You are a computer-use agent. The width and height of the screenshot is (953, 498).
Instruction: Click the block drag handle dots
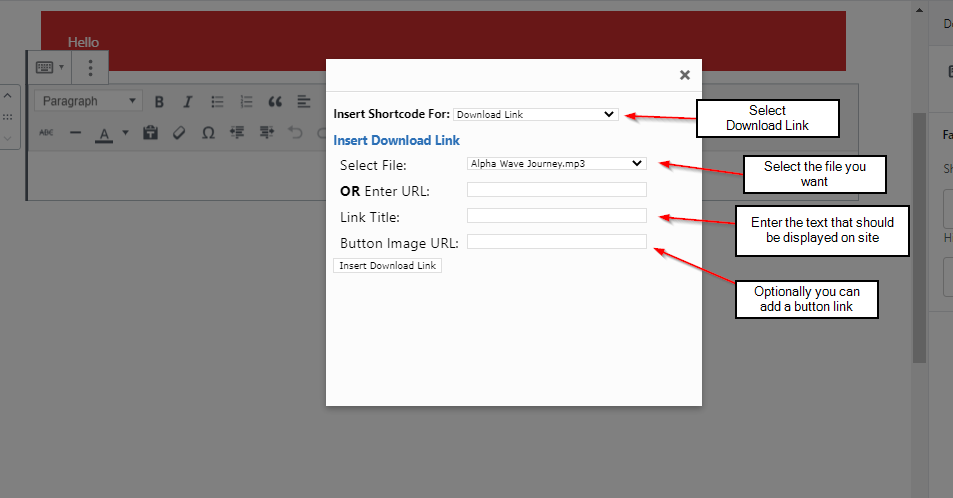[x=8, y=117]
